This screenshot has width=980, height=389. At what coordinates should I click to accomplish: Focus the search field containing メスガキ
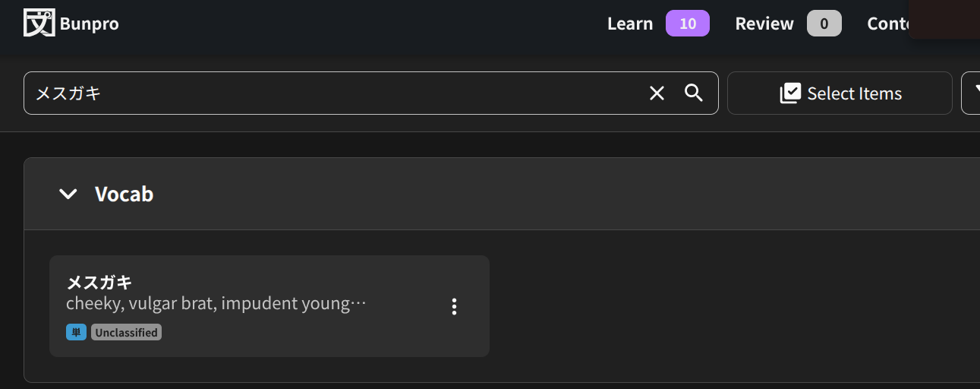click(334, 93)
